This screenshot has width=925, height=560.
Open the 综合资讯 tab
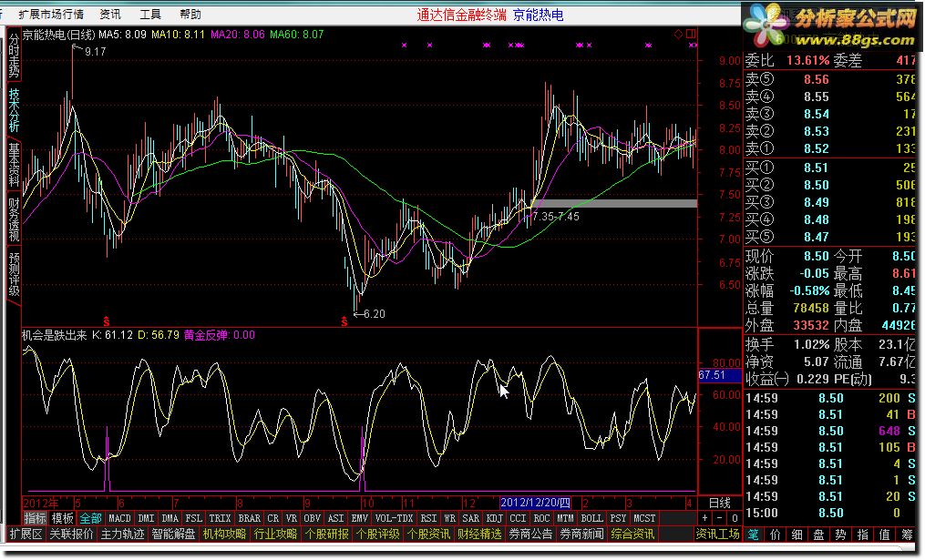click(632, 535)
